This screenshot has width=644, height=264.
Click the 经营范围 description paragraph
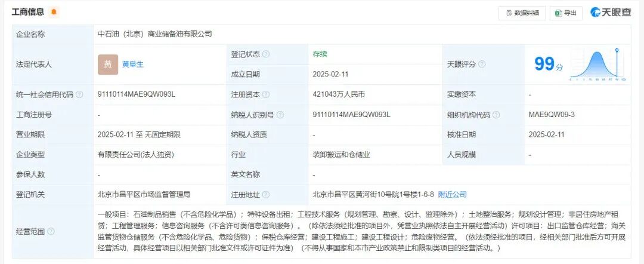[361, 232]
